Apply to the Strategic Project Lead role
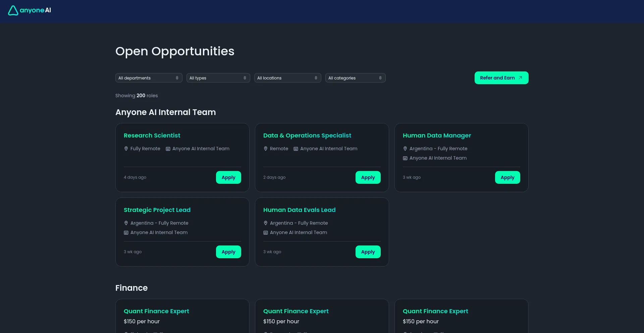 point(228,252)
